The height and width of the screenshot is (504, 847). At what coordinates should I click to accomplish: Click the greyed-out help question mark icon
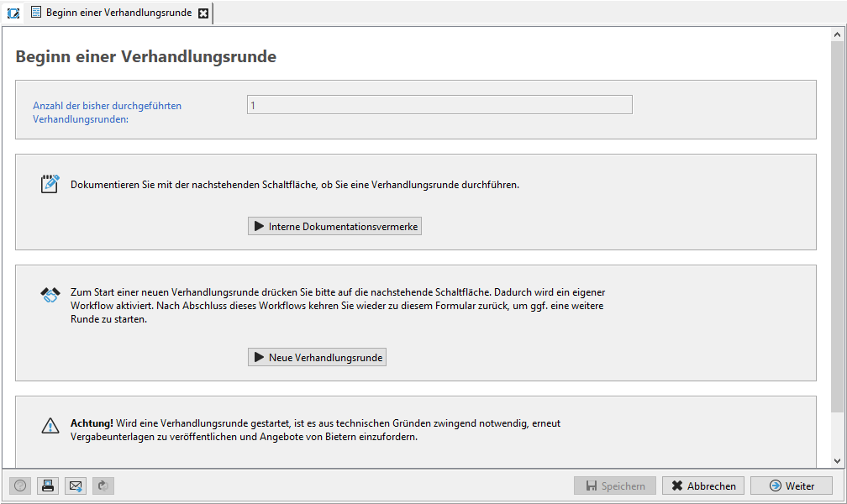click(20, 486)
